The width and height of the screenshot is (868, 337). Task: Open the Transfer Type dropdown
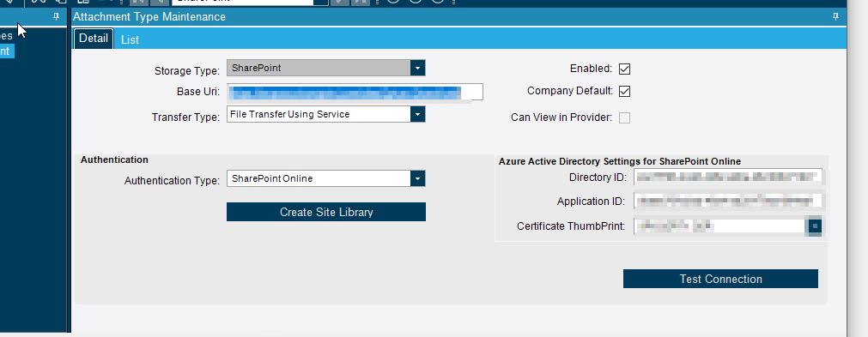tap(418, 114)
